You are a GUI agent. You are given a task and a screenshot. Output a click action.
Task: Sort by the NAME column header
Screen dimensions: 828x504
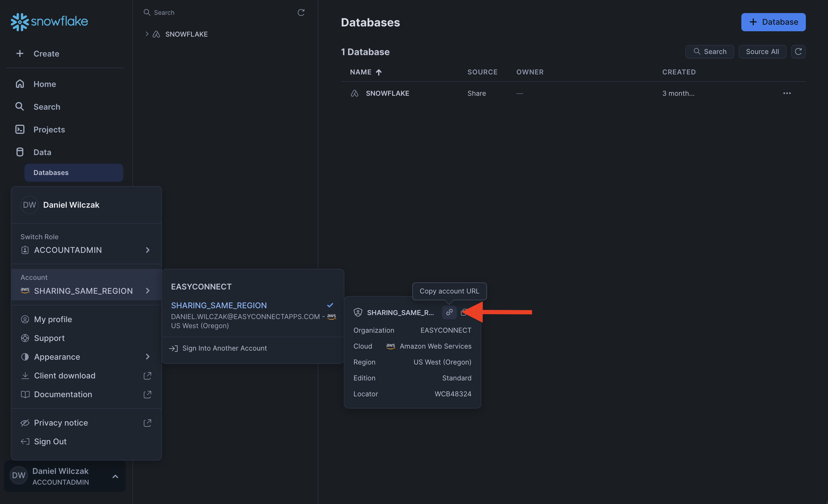(365, 72)
